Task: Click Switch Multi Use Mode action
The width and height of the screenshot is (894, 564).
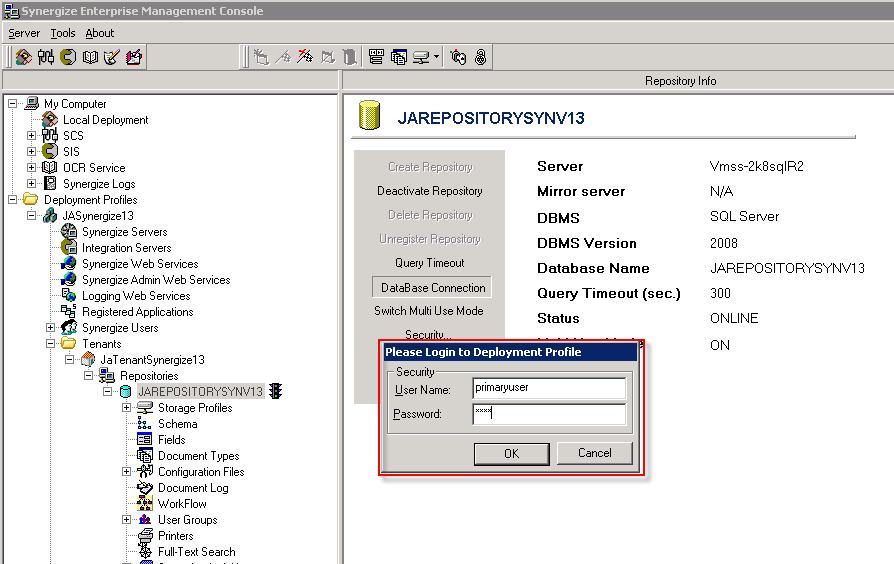Action: click(x=429, y=311)
